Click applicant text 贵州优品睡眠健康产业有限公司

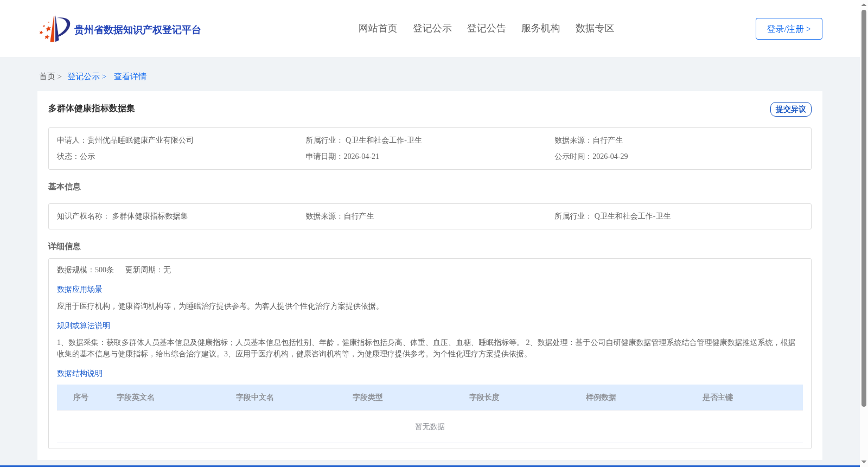141,140
